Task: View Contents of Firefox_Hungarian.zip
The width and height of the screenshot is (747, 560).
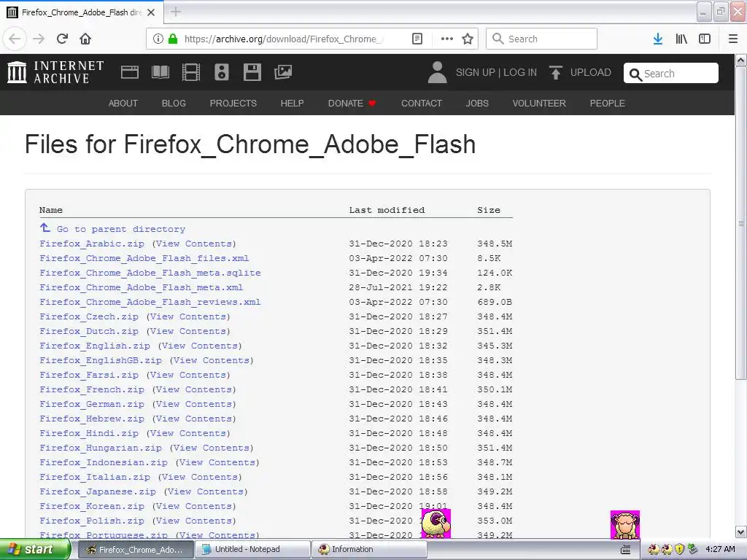Action: [x=212, y=448]
